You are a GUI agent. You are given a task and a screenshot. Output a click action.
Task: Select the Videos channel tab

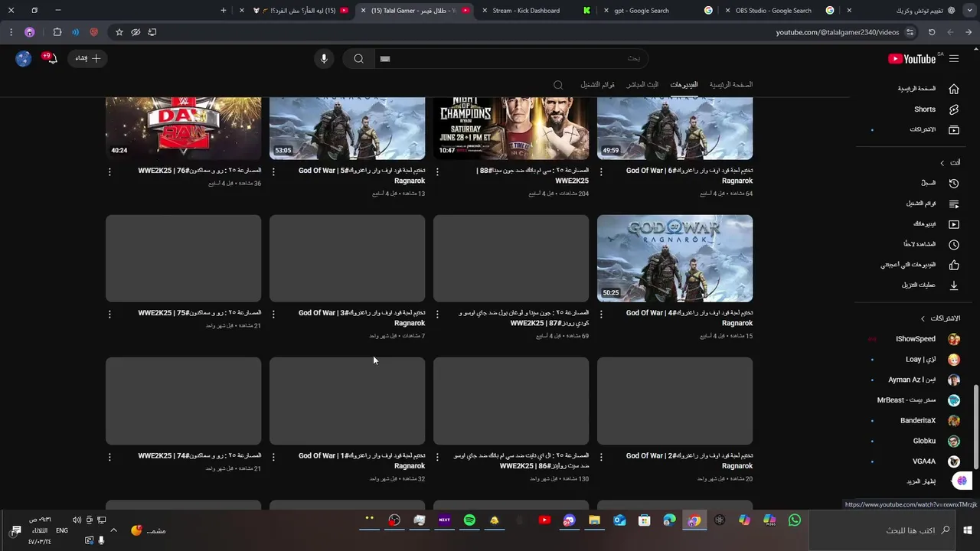pyautogui.click(x=684, y=85)
